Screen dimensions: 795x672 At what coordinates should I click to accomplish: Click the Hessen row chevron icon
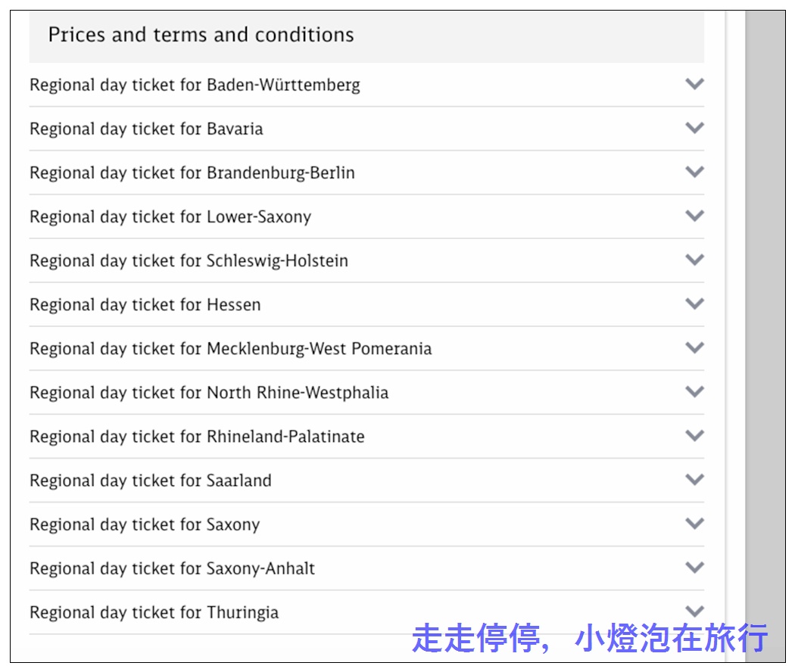pos(694,303)
